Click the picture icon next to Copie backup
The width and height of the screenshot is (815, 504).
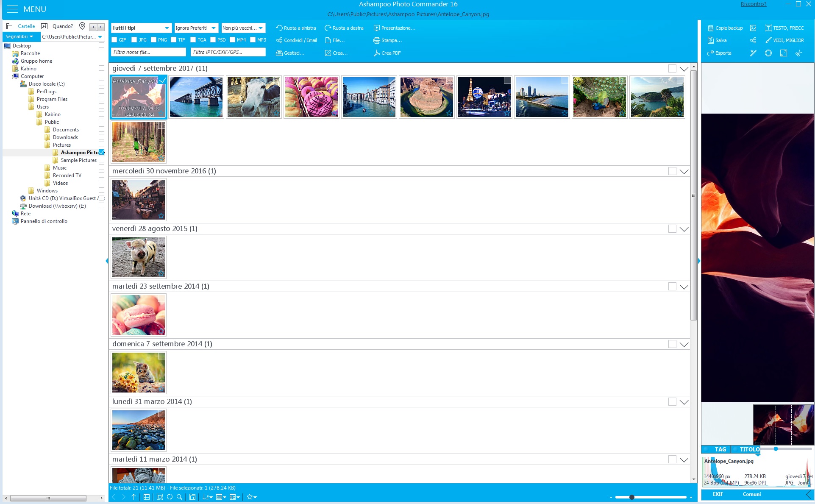(x=753, y=28)
